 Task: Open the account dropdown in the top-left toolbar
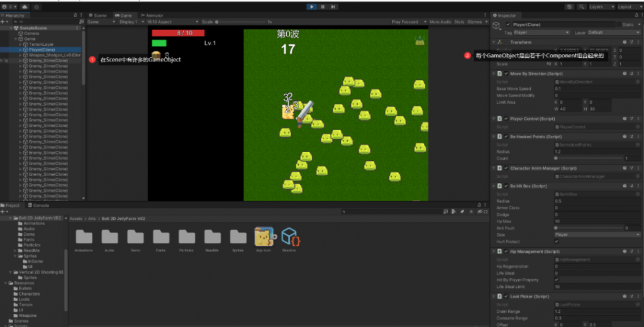tap(9, 7)
